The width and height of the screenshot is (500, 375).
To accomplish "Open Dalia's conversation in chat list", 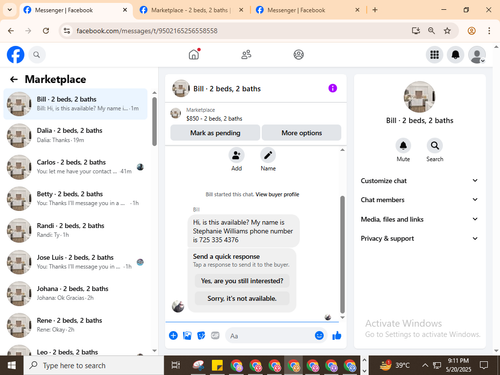I will (75, 135).
